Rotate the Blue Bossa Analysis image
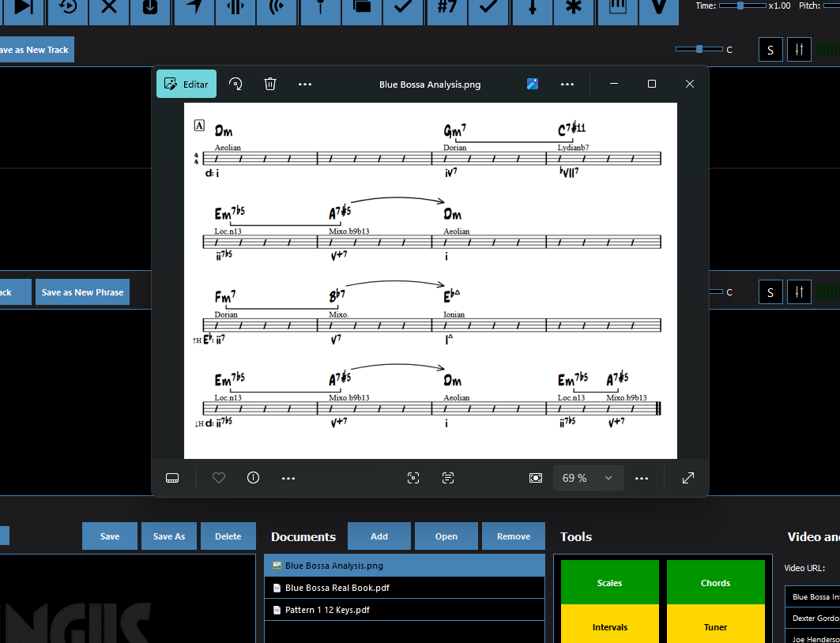This screenshot has height=643, width=840. coord(235,84)
